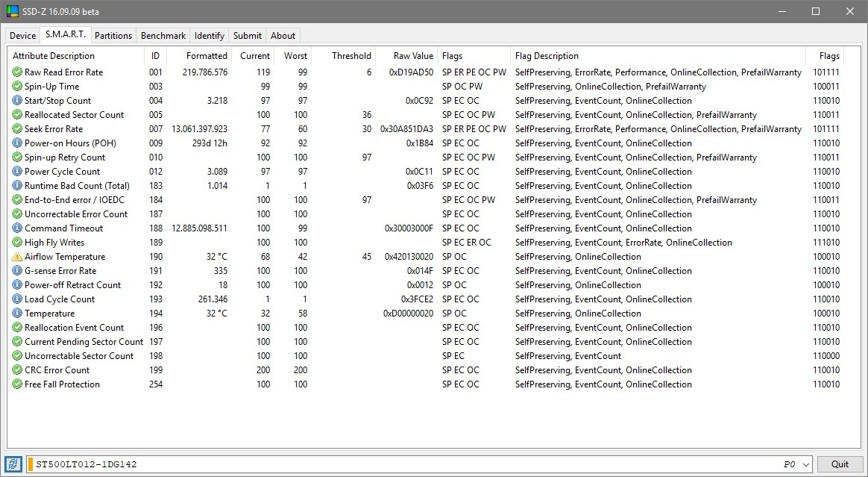Click the green icon for Current Pending Sector Count
Screen dimensions: 868x477
click(x=16, y=342)
